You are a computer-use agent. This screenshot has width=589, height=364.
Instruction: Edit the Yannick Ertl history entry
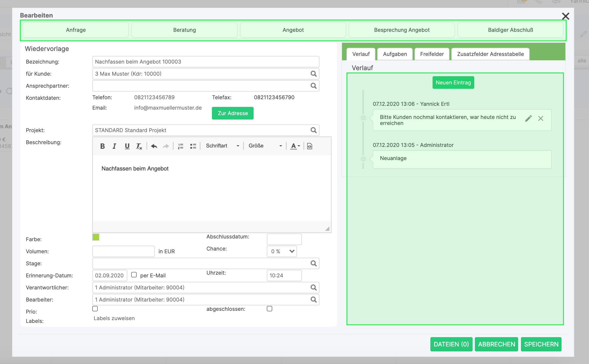click(528, 118)
